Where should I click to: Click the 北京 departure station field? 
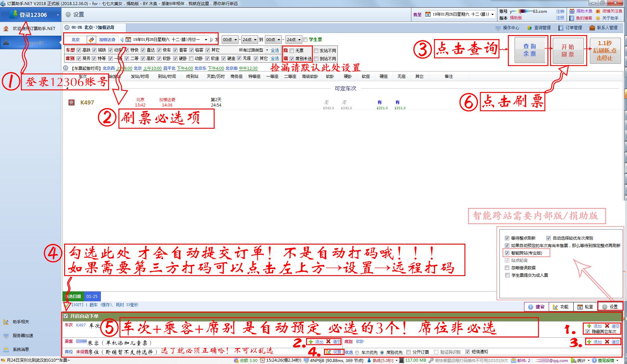pos(76,40)
